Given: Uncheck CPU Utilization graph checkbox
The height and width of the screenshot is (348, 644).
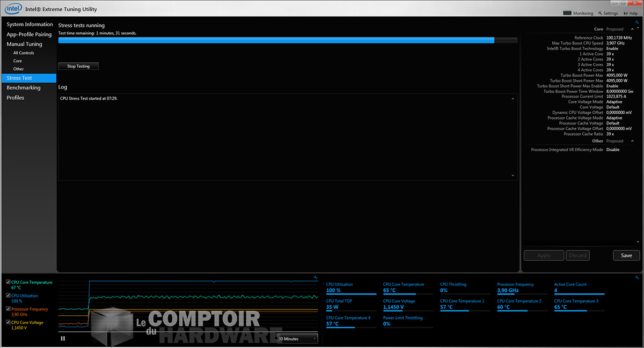Looking at the screenshot, I should [x=8, y=295].
